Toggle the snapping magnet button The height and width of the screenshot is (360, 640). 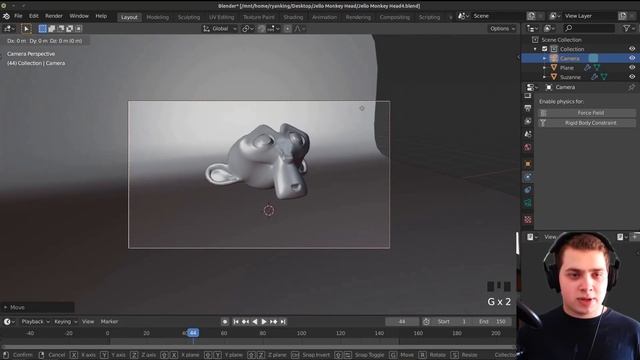(262, 29)
